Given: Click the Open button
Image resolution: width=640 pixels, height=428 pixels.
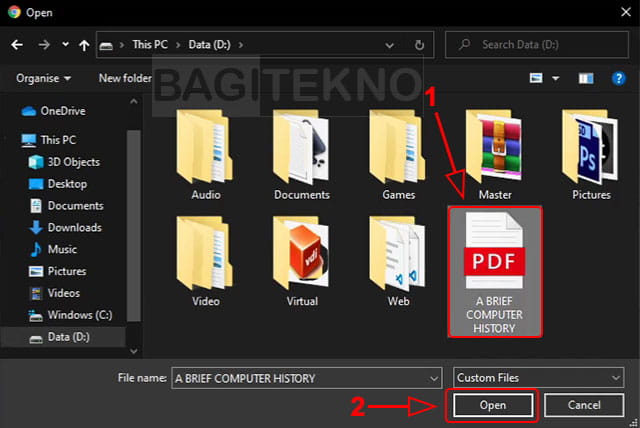Looking at the screenshot, I should [x=493, y=405].
